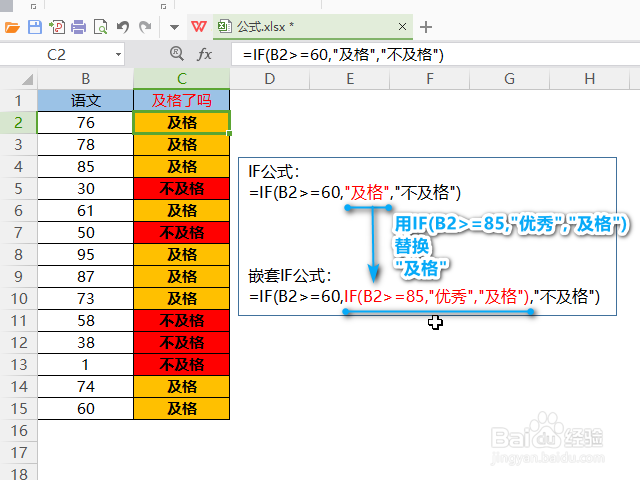This screenshot has height=480, width=640.
Task: Select column H header
Action: 589,78
